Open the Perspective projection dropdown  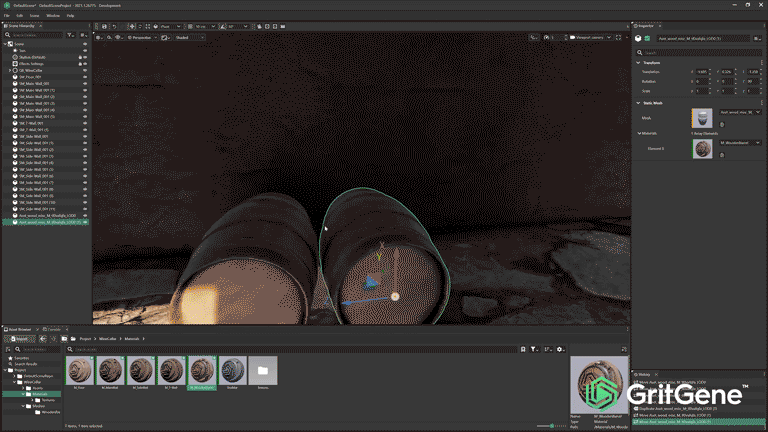[x=143, y=37]
